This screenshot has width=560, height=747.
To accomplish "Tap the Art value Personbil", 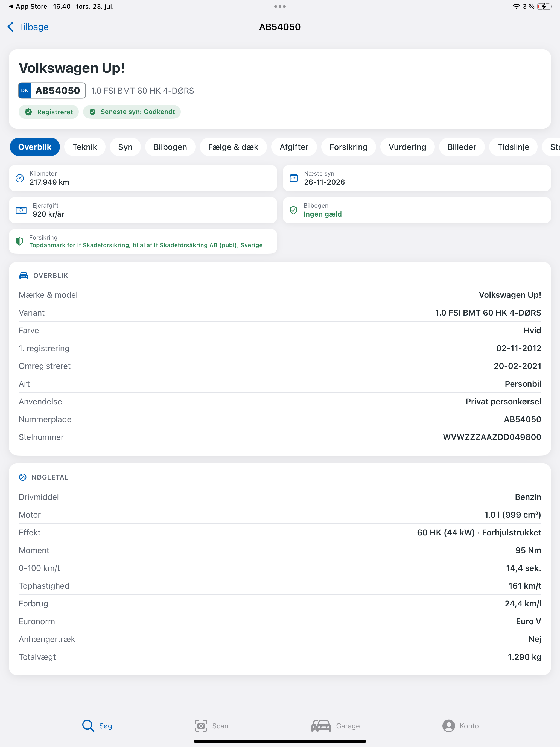I will coord(523,384).
